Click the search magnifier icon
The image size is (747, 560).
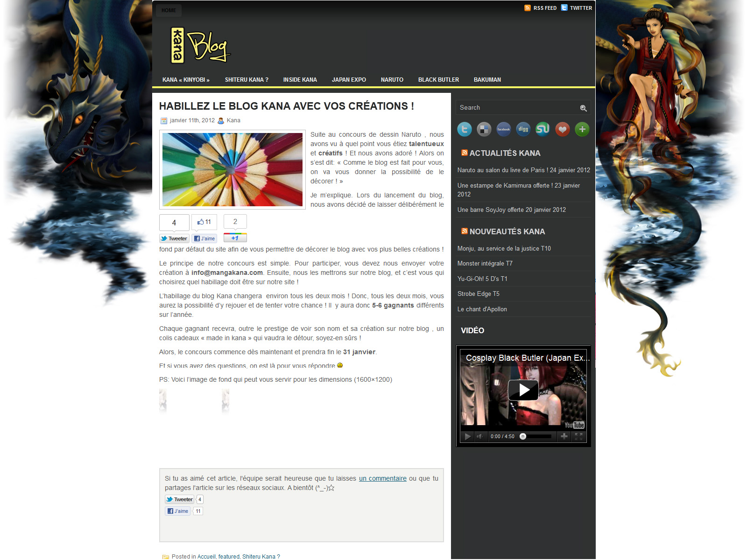point(583,108)
